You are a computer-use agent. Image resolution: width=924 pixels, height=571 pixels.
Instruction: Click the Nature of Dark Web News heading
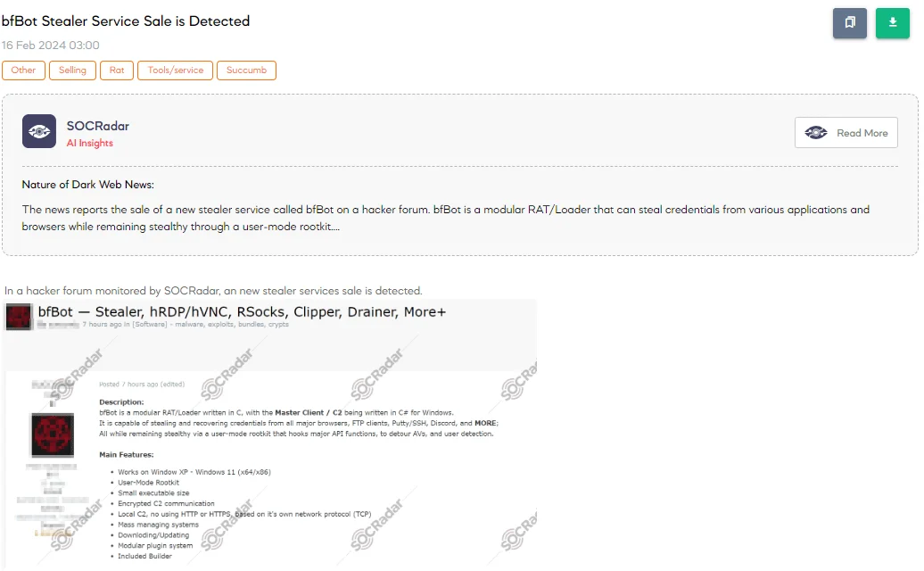tap(87, 185)
